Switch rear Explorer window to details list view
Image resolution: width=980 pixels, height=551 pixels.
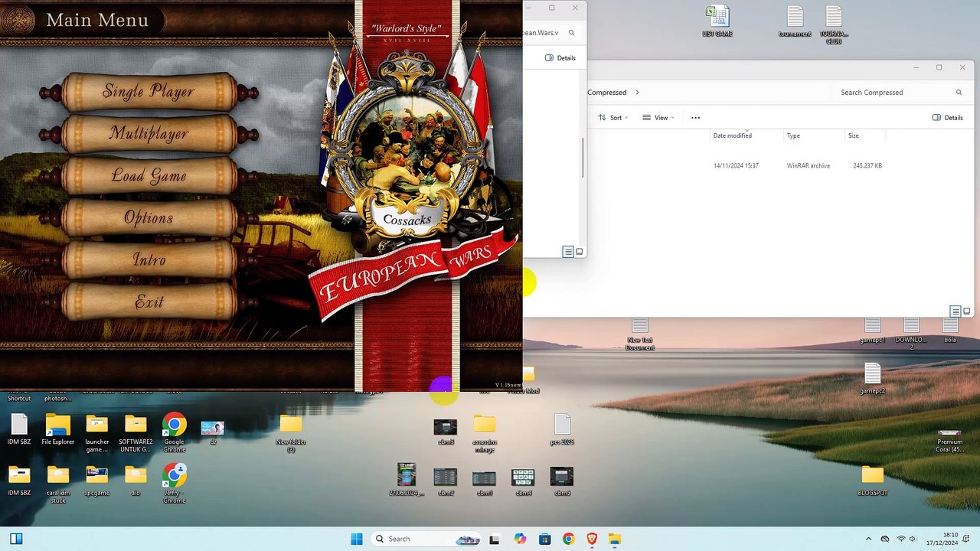567,252
